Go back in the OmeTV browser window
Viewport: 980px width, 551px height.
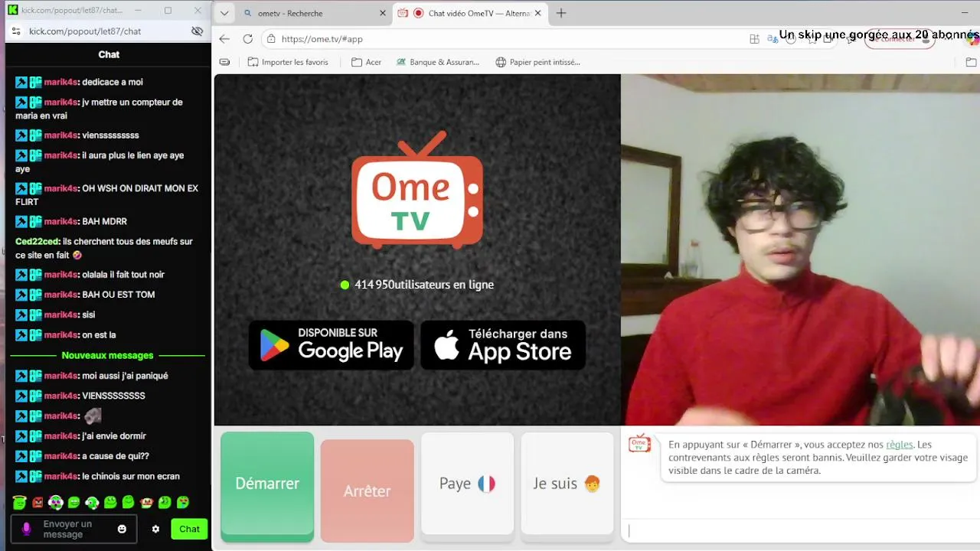(x=224, y=39)
